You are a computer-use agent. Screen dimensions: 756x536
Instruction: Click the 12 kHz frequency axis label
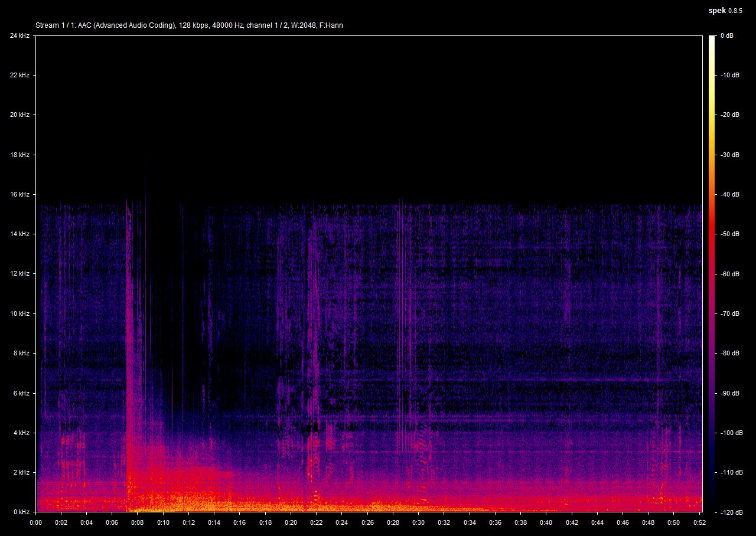coord(19,274)
